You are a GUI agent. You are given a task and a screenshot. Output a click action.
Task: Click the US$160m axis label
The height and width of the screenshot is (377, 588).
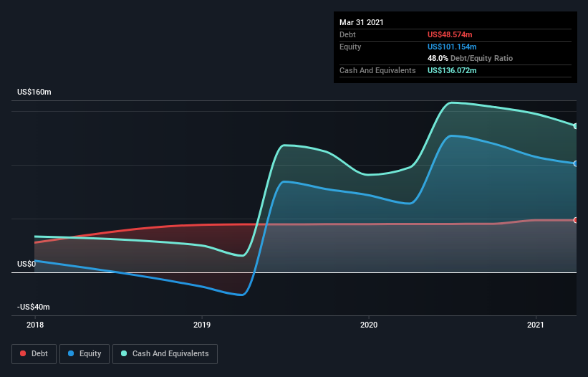coord(34,92)
